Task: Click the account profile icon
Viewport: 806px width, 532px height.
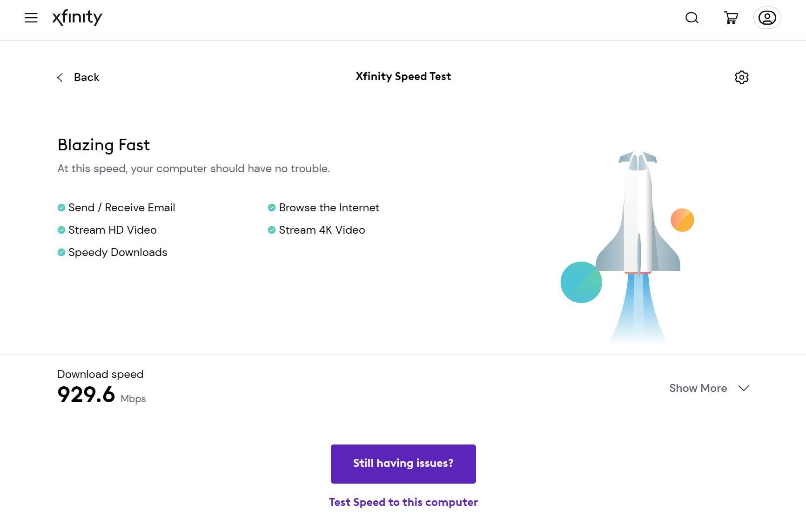Action: coord(767,18)
